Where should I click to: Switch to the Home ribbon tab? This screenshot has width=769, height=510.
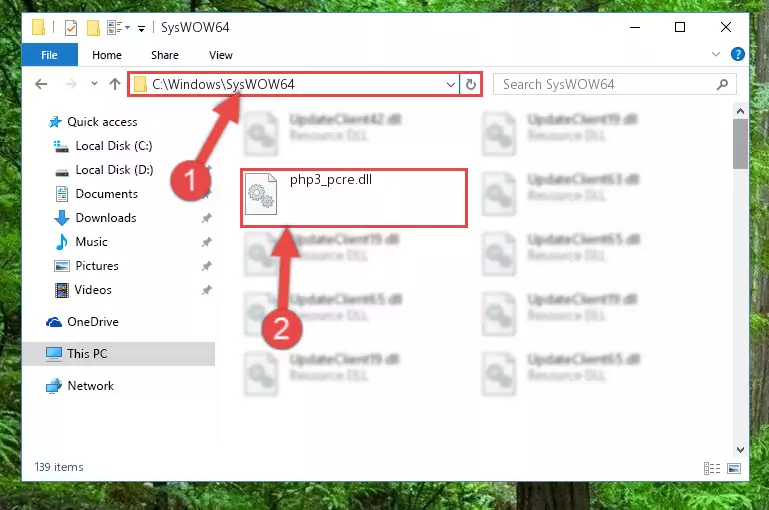tap(107, 55)
